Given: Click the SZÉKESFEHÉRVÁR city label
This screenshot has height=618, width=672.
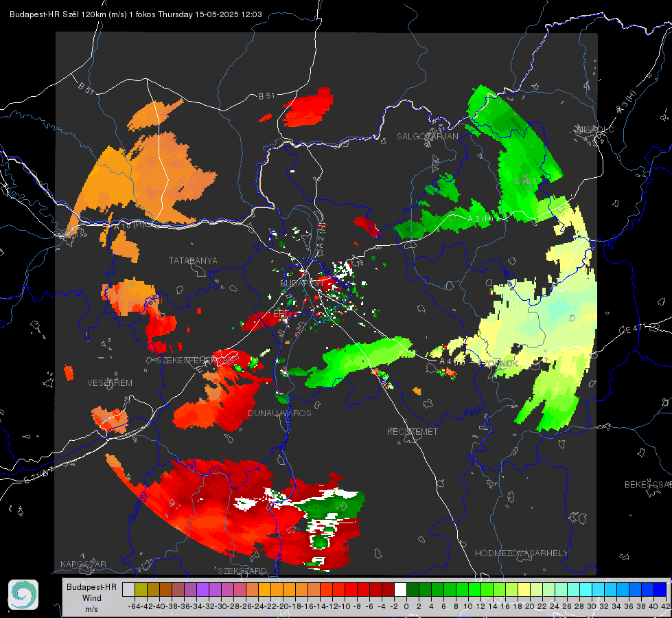Looking at the screenshot, I should tap(196, 360).
